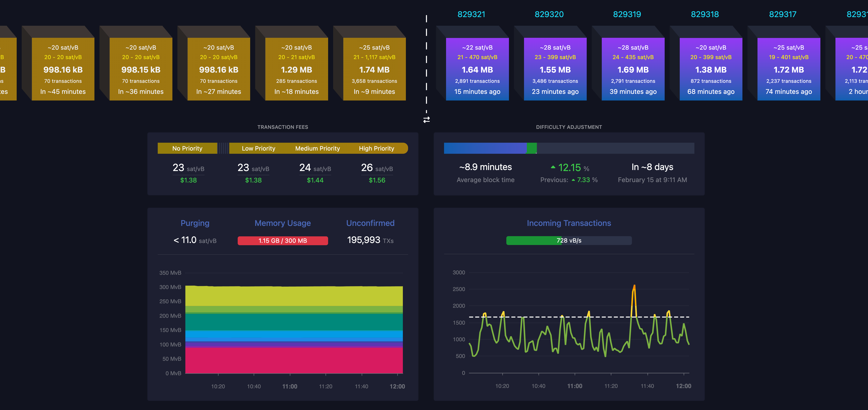Click the Unconfirmed heading link
Screen dimensions: 868x410
(x=370, y=223)
